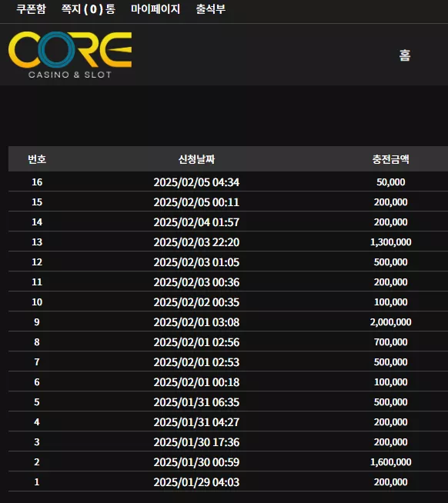Click the 신청날짜 column header

click(x=196, y=159)
